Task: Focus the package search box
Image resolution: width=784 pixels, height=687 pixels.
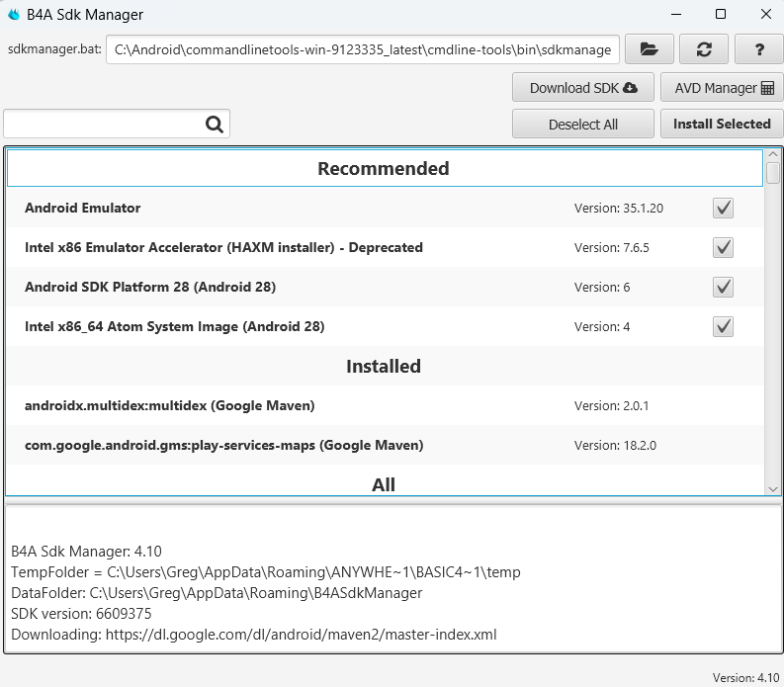Action: pyautogui.click(x=104, y=124)
